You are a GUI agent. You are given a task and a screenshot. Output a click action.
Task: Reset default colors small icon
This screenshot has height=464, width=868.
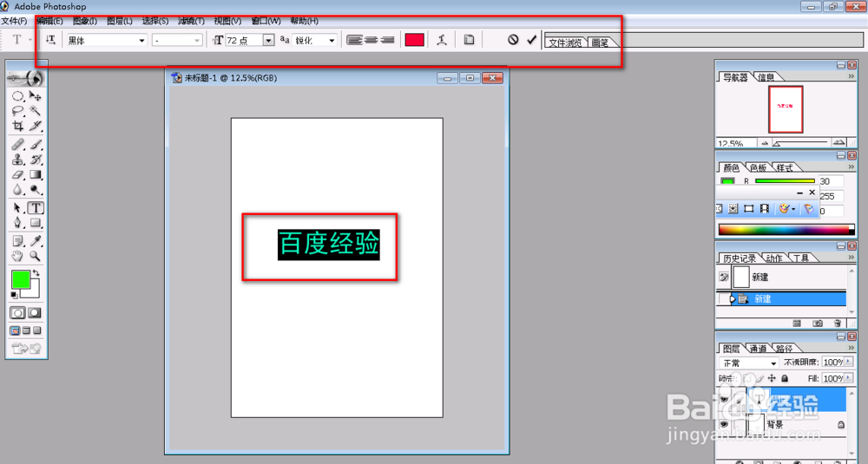coord(14,295)
